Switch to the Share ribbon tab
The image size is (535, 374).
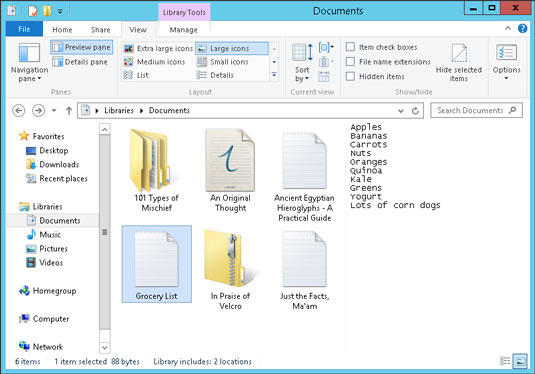(x=101, y=30)
